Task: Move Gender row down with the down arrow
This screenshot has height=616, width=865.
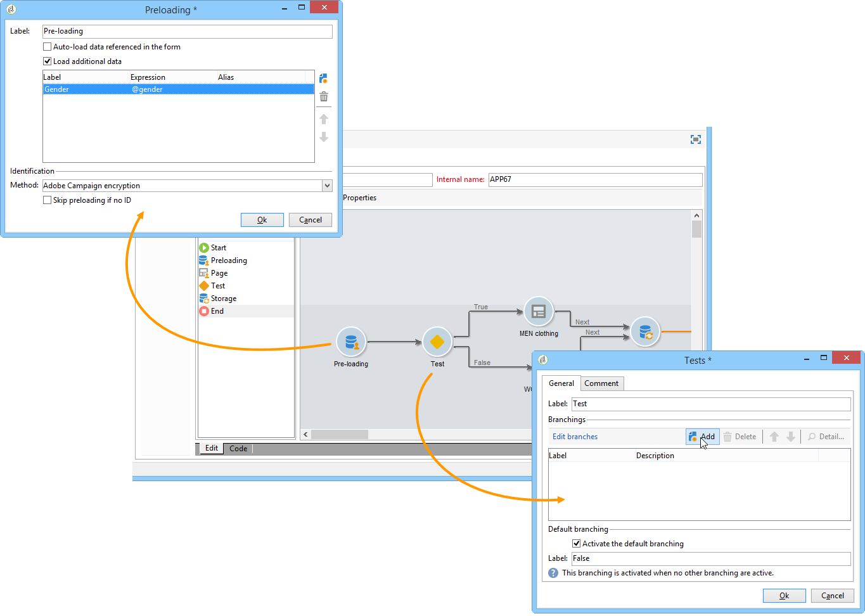Action: [324, 137]
